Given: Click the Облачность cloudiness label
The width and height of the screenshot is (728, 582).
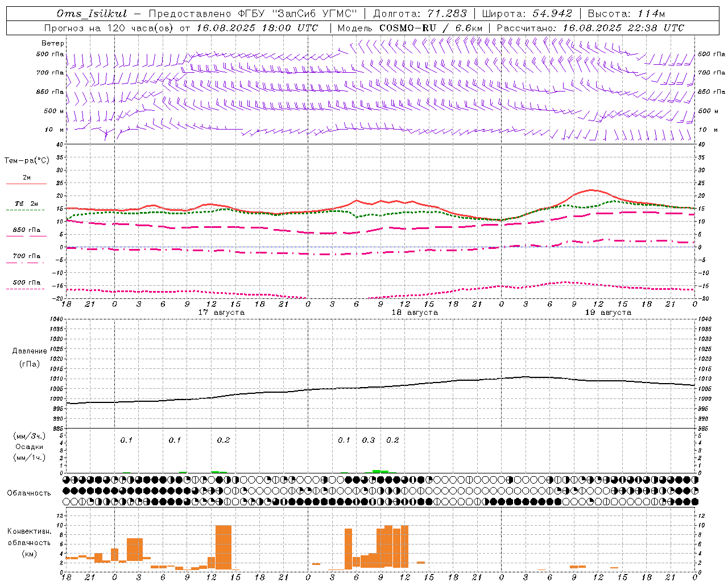Looking at the screenshot, I should (29, 493).
